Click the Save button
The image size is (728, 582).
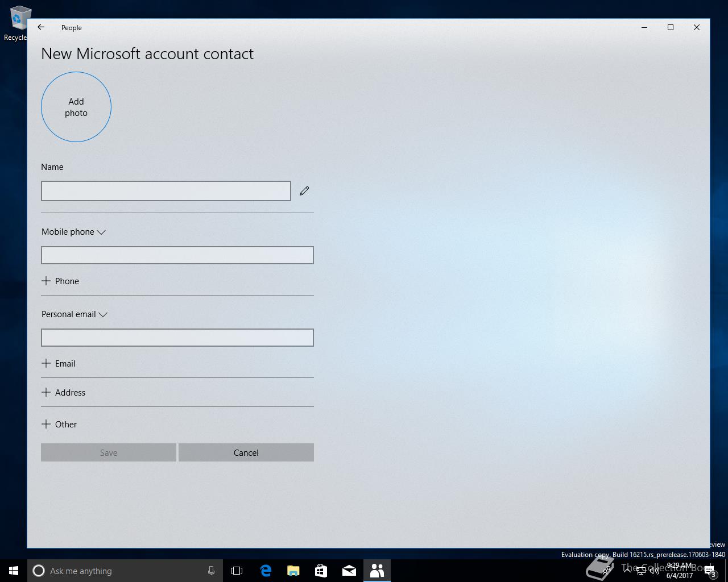(109, 452)
